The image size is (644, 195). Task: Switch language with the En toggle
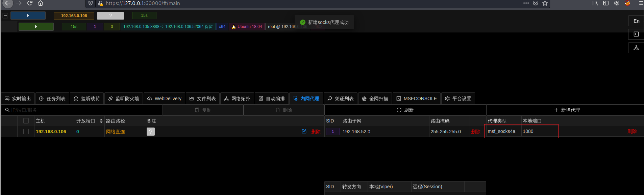(x=636, y=21)
